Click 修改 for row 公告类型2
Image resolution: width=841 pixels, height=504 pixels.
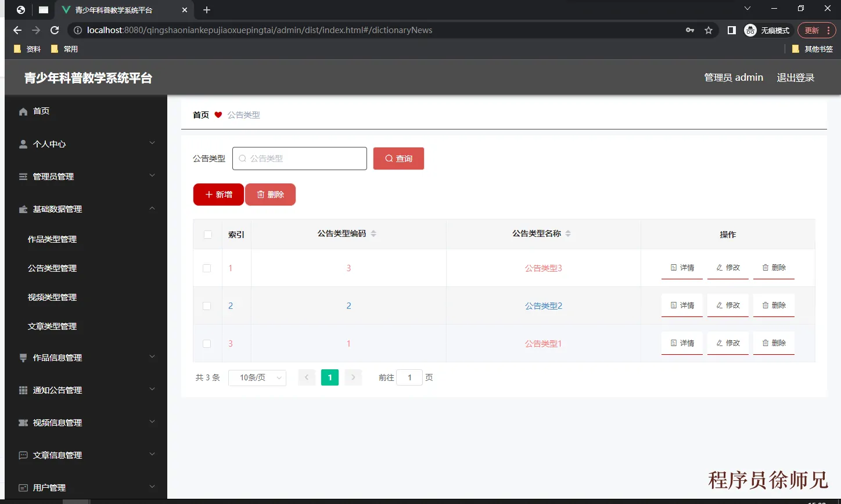point(728,305)
